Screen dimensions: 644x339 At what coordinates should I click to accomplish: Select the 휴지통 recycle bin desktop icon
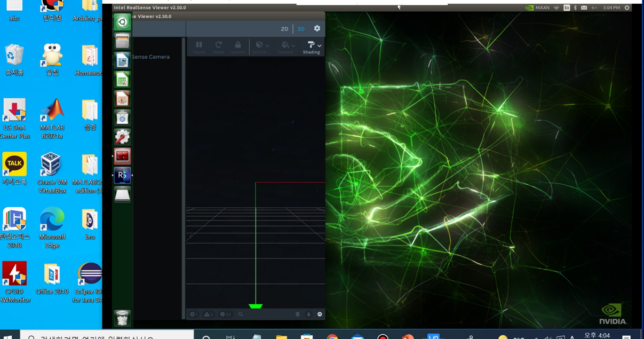(x=14, y=60)
